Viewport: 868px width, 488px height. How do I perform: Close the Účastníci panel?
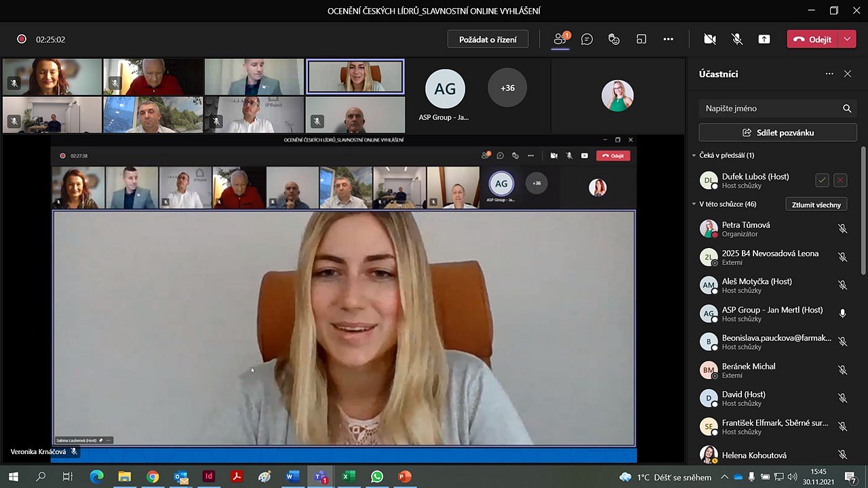[x=848, y=74]
